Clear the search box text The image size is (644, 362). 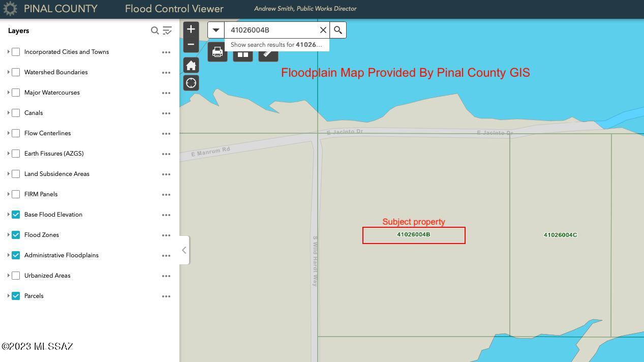tap(323, 30)
